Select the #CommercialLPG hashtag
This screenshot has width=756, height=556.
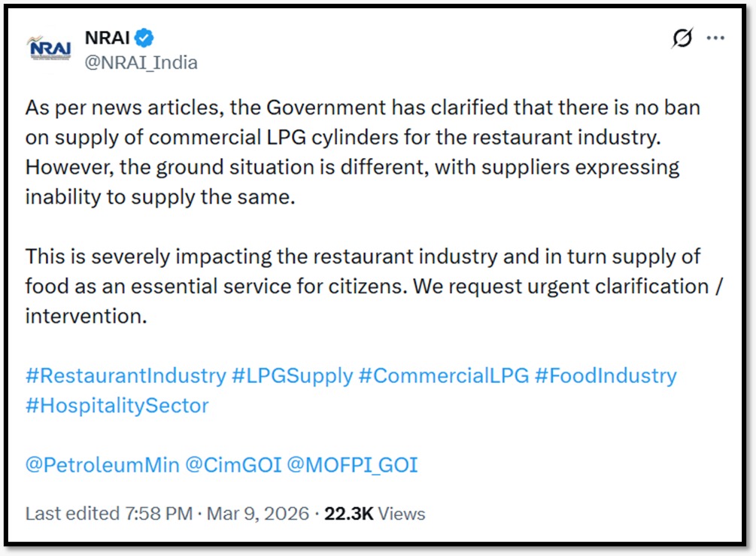444,375
